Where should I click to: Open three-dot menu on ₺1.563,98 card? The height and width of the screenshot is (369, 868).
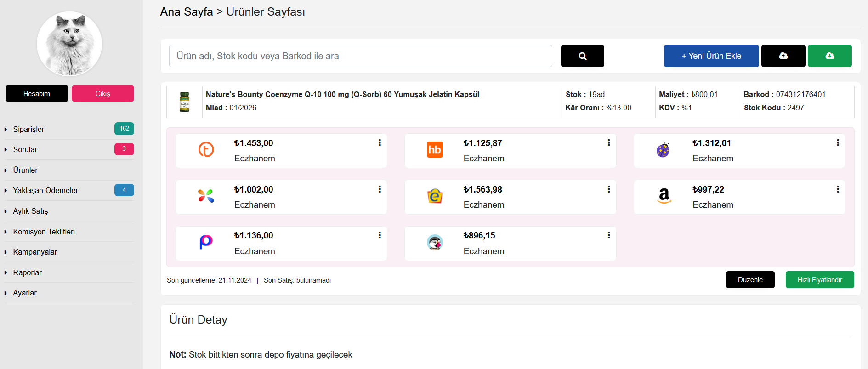[608, 189]
